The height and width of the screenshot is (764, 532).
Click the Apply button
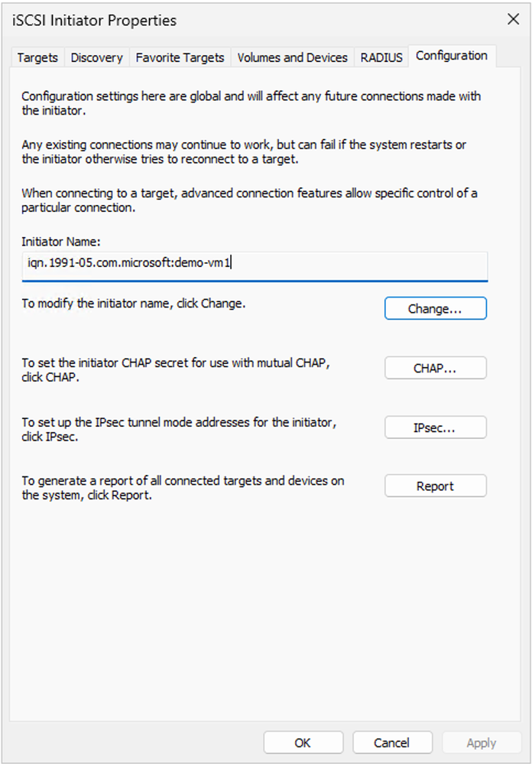(481, 743)
